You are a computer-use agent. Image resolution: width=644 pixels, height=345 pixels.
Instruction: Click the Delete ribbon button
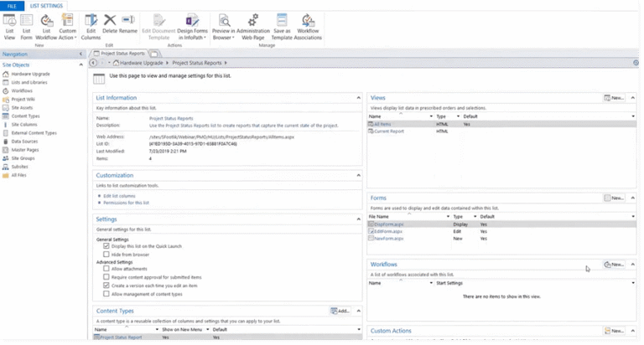coord(110,23)
